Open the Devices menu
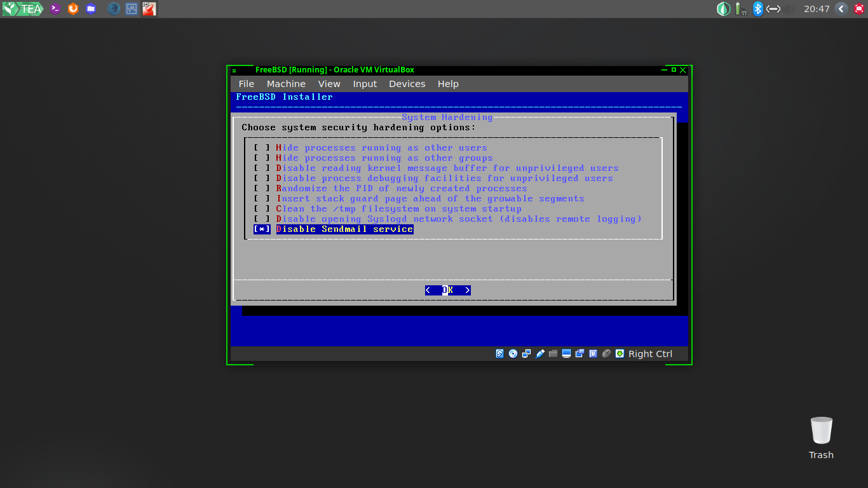This screenshot has height=488, width=868. [407, 84]
